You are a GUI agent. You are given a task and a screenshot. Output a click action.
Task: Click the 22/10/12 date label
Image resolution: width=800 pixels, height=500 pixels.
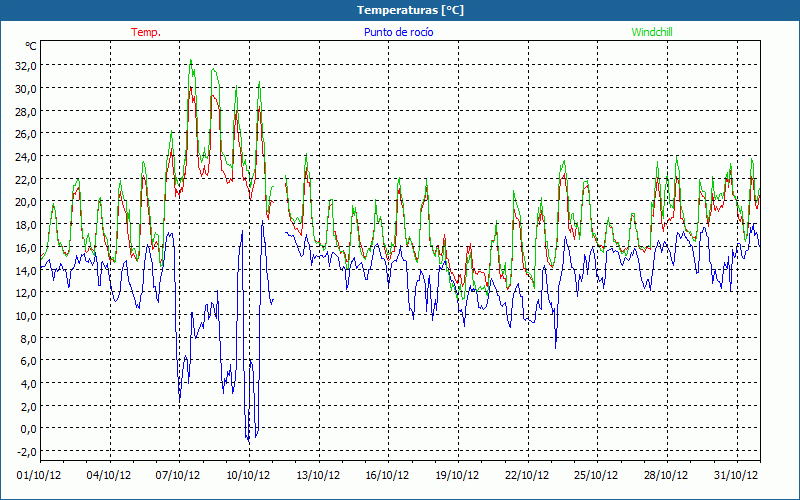point(527,476)
